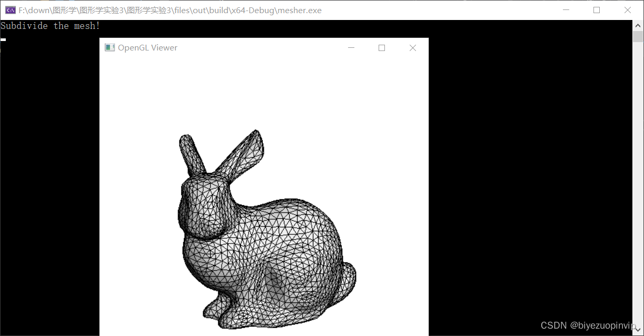Click the 'OpenGL Viewer' window title text
Image resolution: width=644 pixels, height=336 pixels.
147,48
